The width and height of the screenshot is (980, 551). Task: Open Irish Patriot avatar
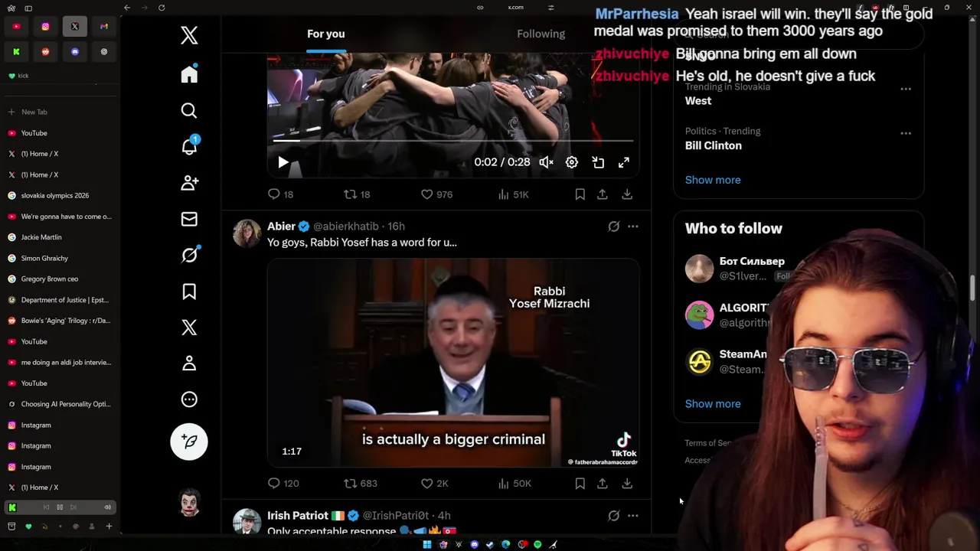click(x=247, y=522)
